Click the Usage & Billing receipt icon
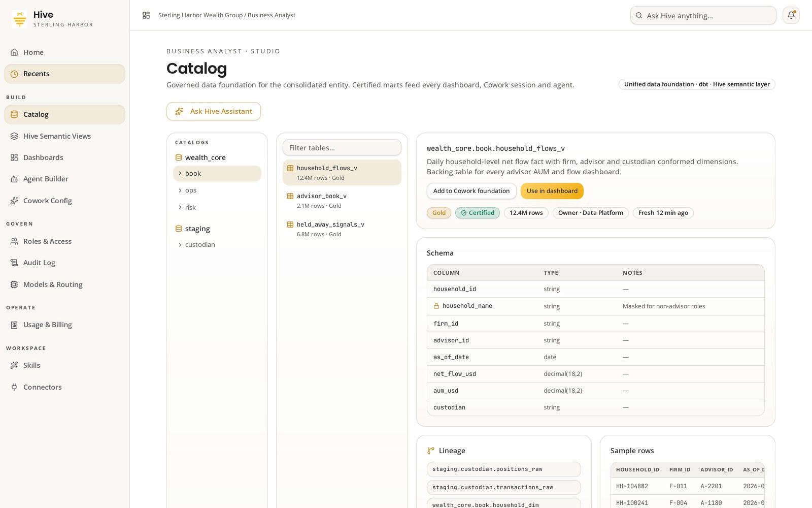 point(14,325)
